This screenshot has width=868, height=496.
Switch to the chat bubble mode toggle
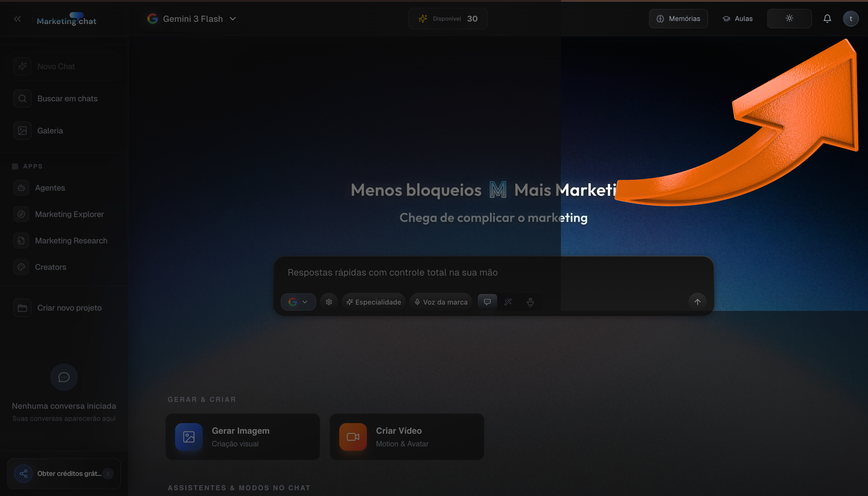coord(487,302)
